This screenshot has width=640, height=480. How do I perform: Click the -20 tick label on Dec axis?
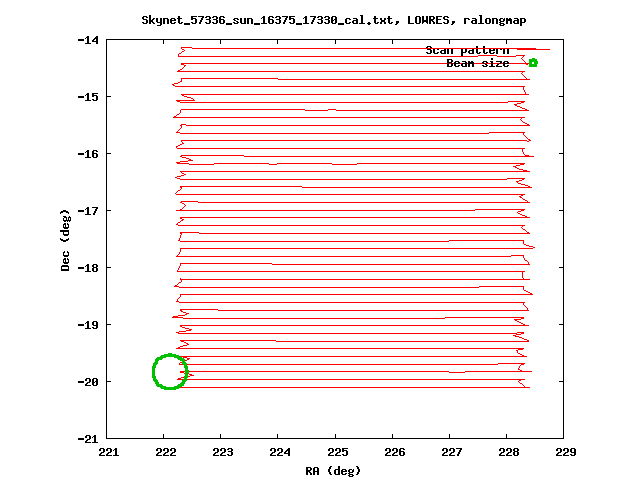(88, 382)
